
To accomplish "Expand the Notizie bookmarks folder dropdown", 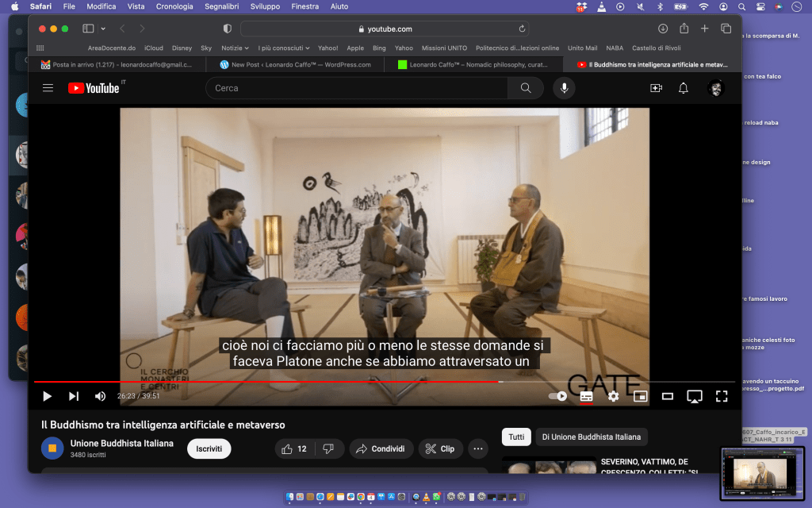I will point(235,48).
